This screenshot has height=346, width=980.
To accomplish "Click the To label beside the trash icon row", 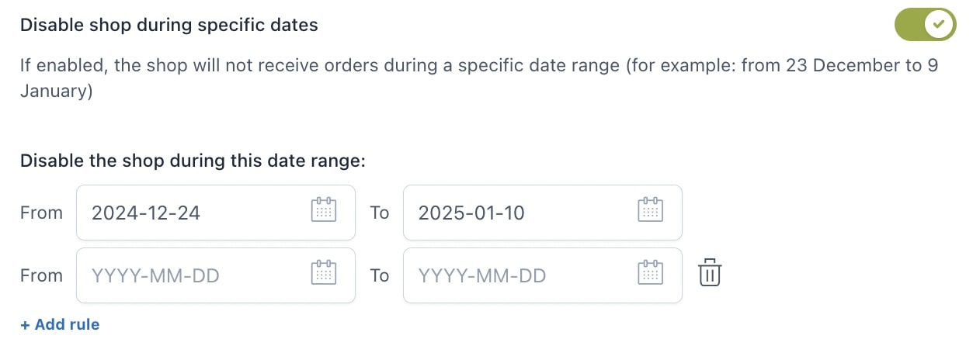I will [379, 275].
